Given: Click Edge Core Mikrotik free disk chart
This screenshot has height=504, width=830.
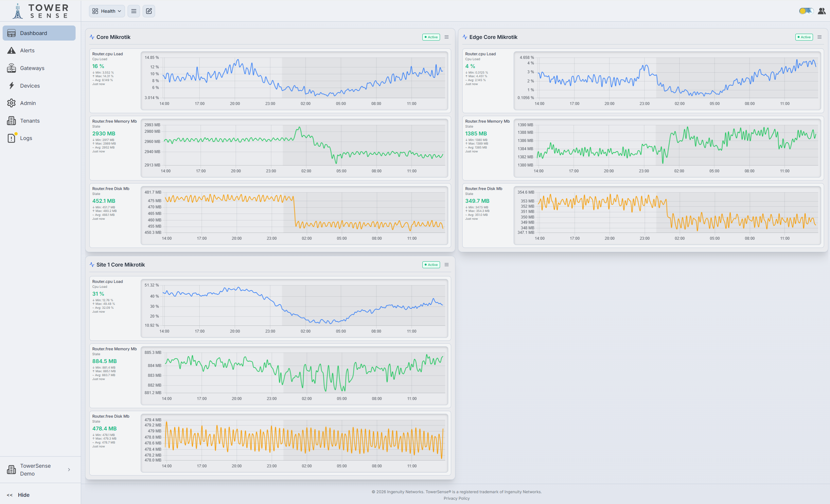Looking at the screenshot, I should [667, 216].
